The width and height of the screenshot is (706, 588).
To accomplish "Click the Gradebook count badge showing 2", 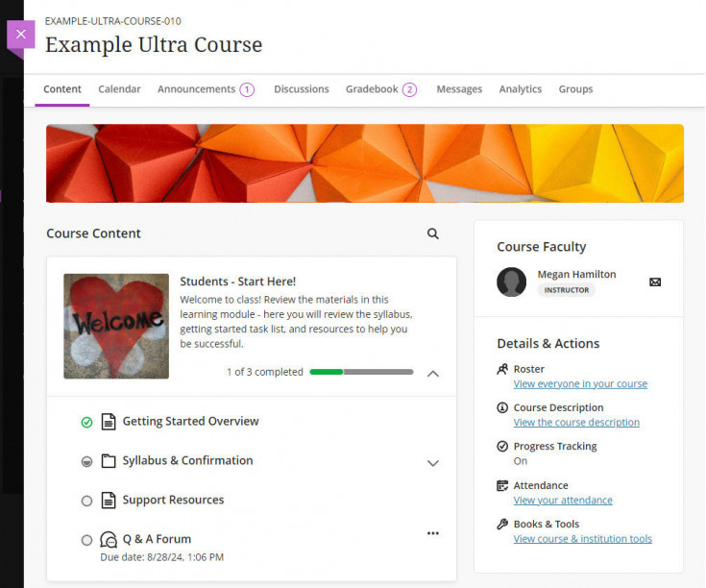I will tap(409, 89).
